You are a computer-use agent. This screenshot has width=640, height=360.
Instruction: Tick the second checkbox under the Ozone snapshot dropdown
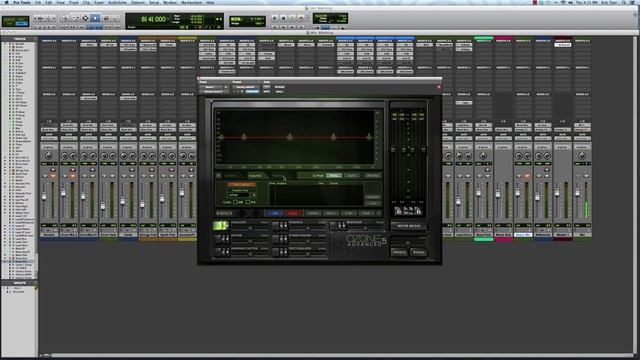[x=248, y=202]
